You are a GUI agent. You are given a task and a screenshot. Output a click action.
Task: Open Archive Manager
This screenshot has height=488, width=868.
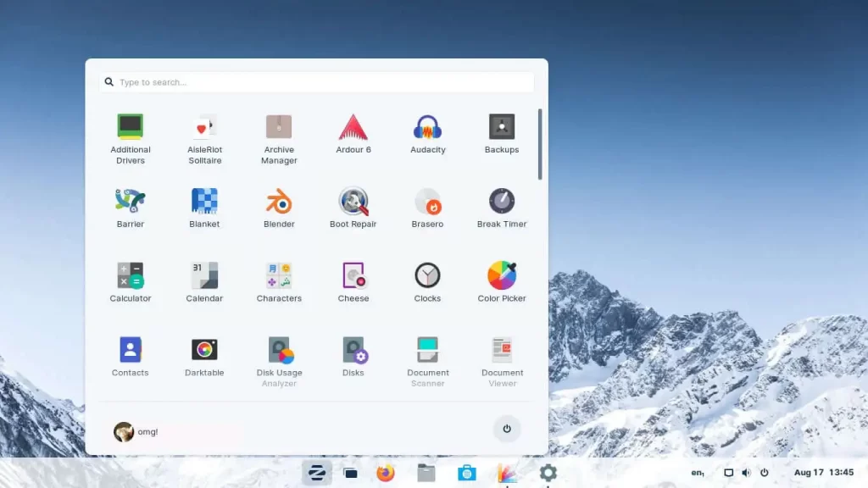point(278,139)
